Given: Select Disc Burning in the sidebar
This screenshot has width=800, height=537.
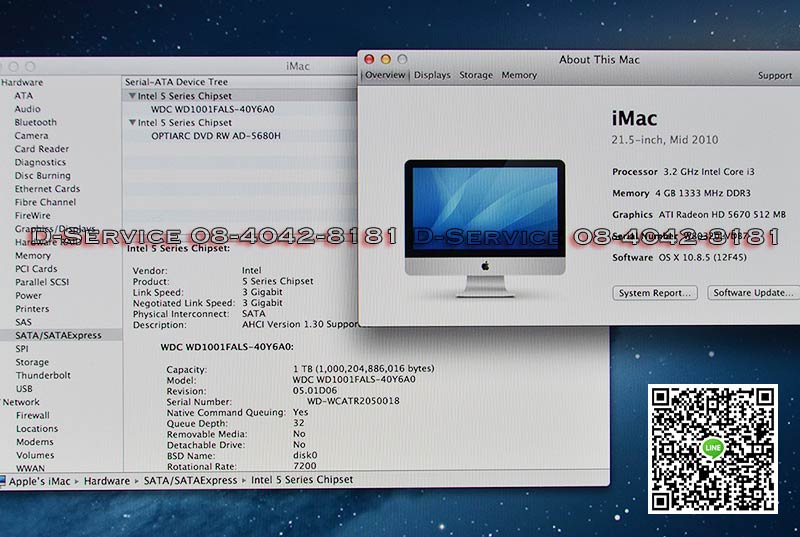Looking at the screenshot, I should (x=42, y=175).
